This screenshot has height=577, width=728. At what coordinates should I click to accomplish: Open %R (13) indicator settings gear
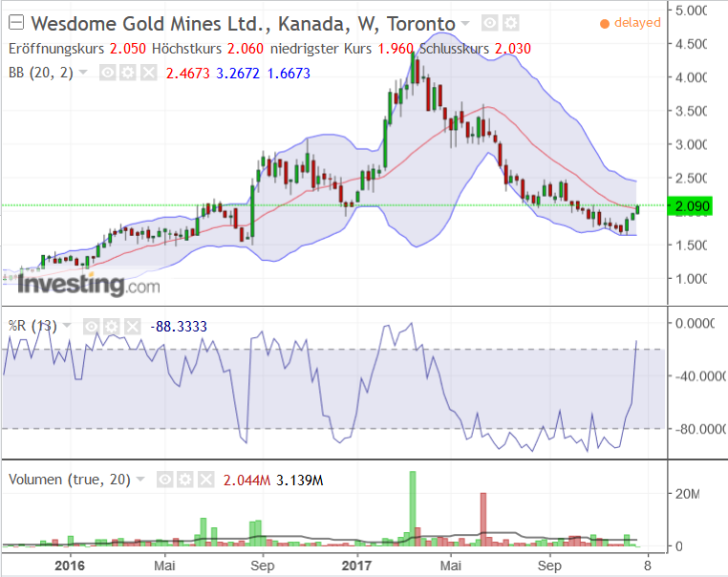click(112, 327)
